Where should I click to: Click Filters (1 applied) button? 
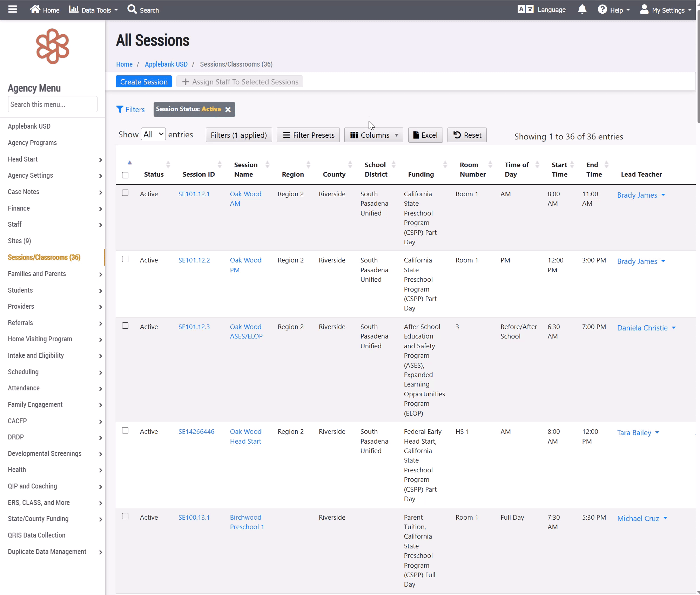click(239, 135)
